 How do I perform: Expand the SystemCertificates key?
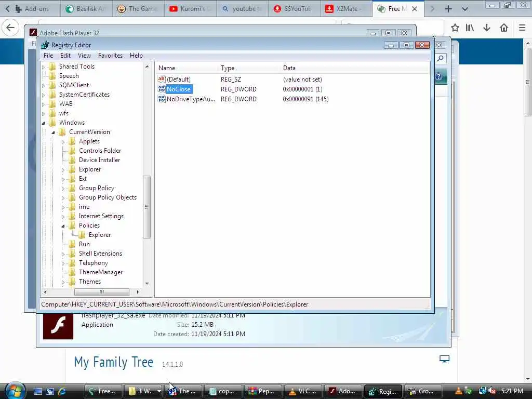[44, 95]
